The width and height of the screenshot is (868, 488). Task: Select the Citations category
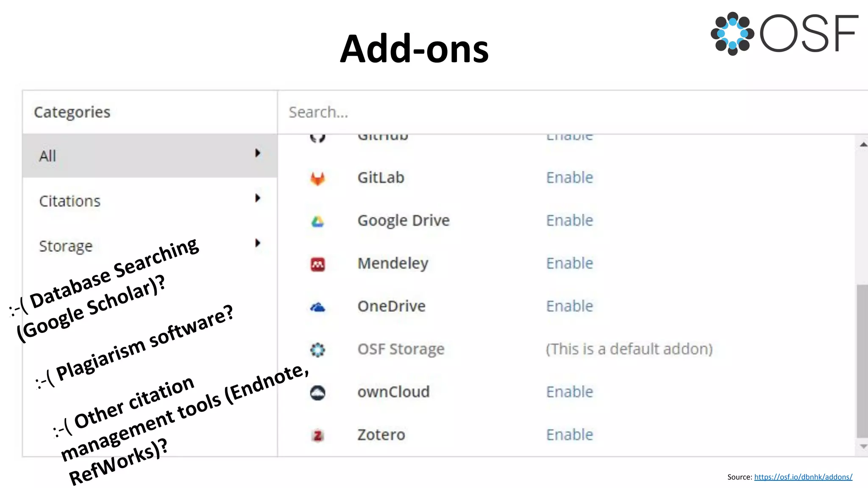click(70, 201)
